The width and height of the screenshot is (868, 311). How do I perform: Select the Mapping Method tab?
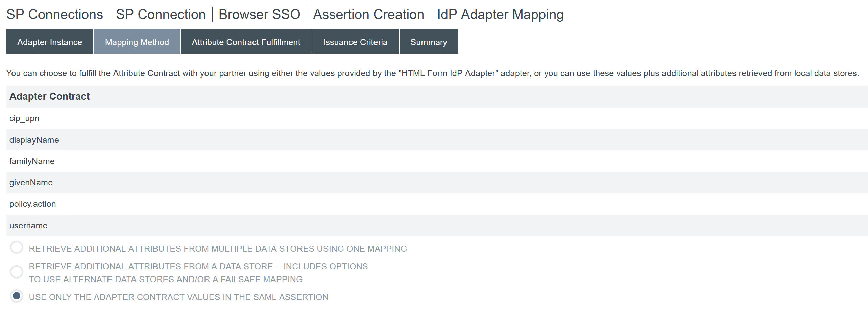137,42
